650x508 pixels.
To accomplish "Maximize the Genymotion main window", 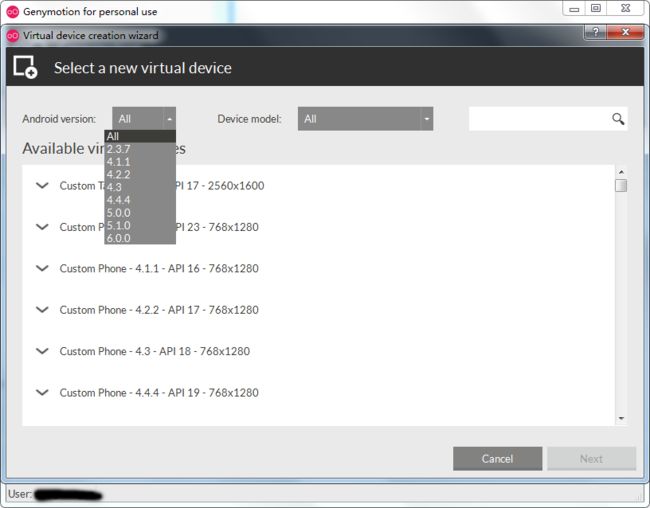I will (596, 9).
